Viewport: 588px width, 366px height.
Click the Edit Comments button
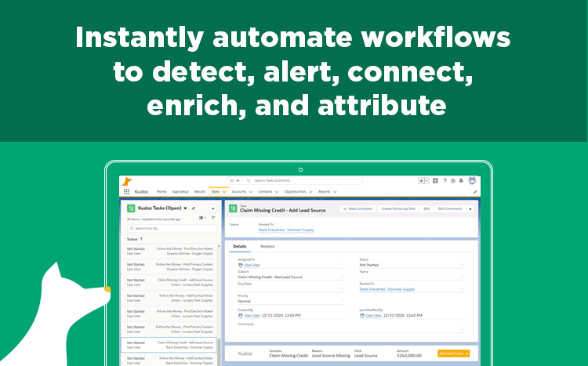450,209
